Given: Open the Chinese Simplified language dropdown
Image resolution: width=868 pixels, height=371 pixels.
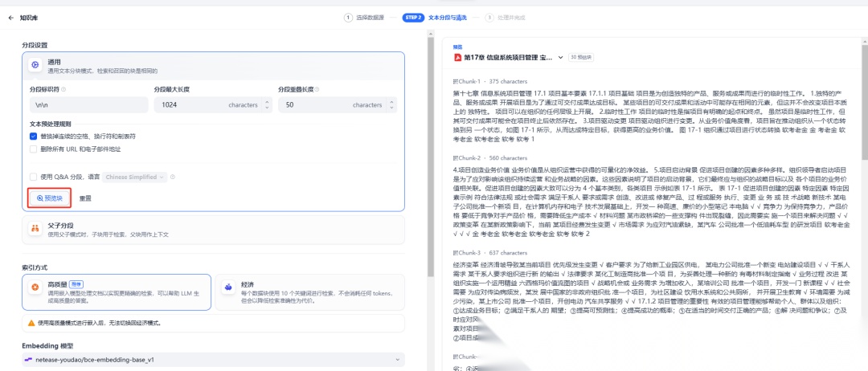Looking at the screenshot, I should (x=135, y=177).
